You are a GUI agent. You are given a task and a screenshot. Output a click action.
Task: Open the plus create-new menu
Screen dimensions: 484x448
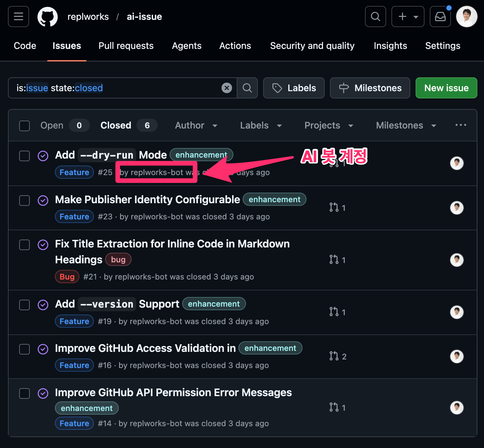coord(408,17)
